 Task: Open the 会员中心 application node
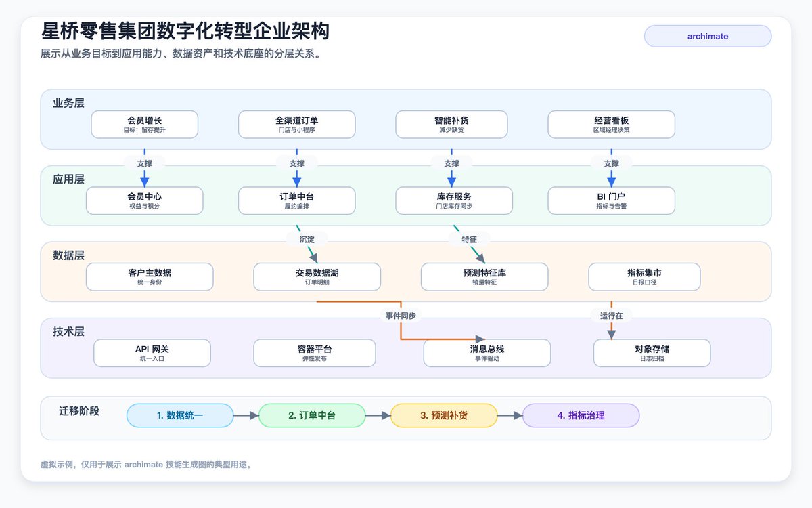point(145,200)
